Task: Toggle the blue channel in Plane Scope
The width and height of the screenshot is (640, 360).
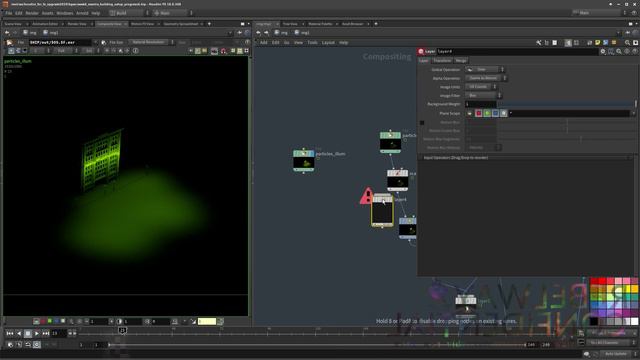Action: click(x=495, y=113)
